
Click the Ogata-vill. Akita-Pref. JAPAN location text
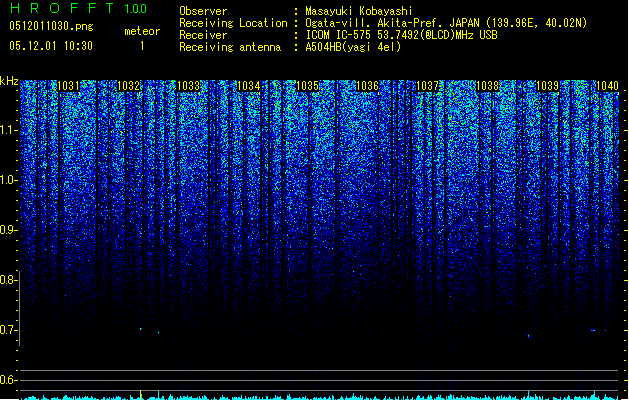(446, 23)
